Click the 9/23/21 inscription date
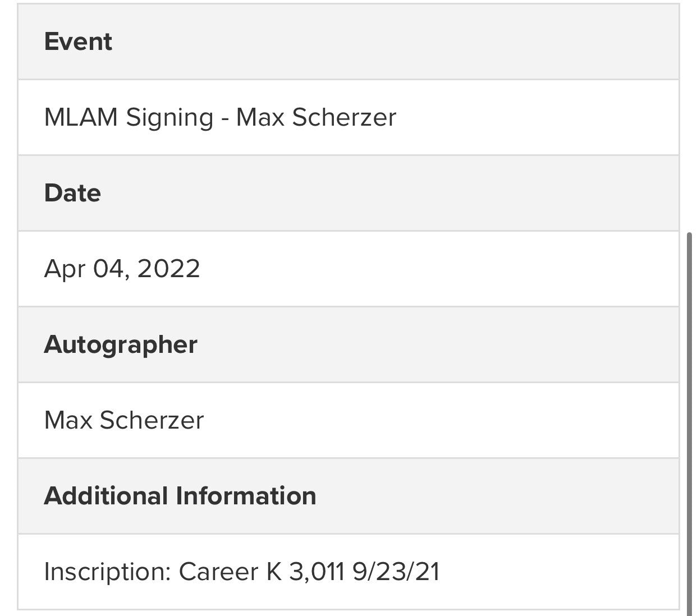This screenshot has height=616, width=697. (x=396, y=572)
